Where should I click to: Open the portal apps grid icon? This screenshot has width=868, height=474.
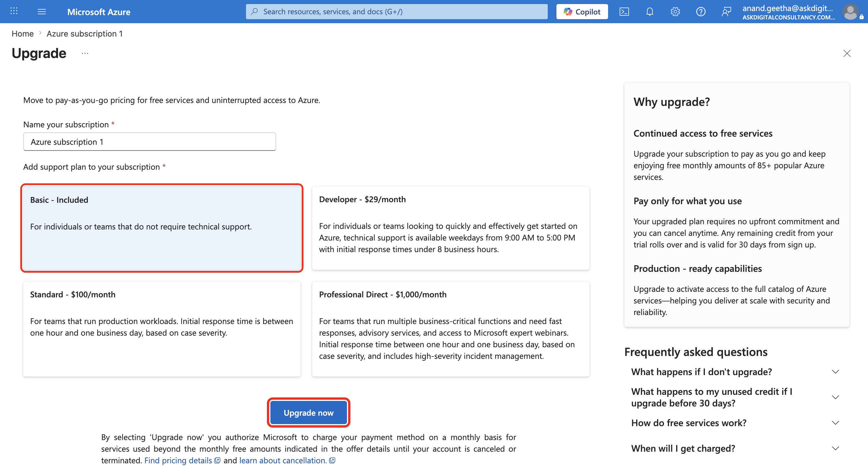click(14, 11)
